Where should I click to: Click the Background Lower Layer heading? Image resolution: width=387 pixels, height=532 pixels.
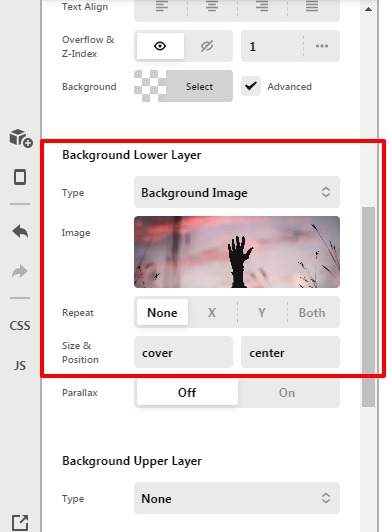[x=132, y=155]
